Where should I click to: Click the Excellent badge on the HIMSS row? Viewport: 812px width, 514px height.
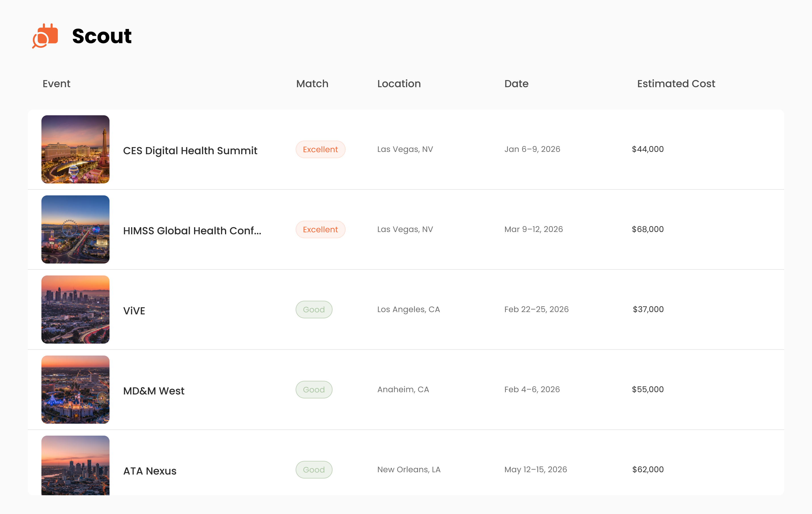pyautogui.click(x=320, y=229)
